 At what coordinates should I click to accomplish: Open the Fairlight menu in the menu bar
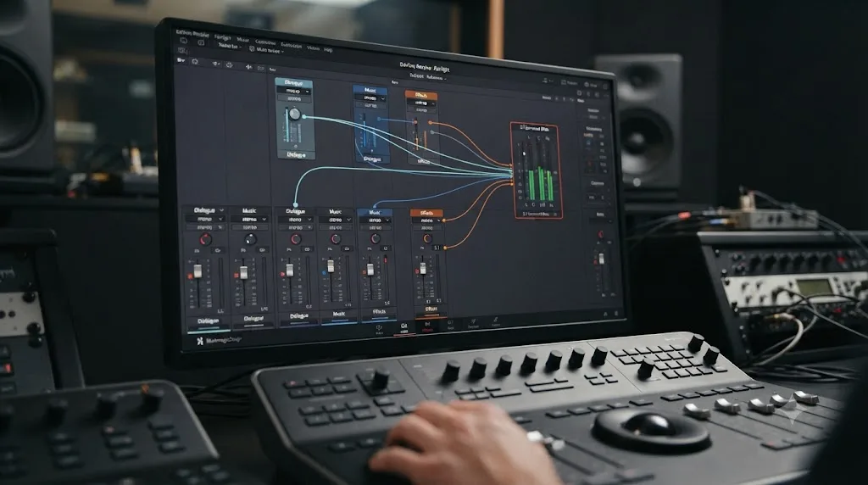pyautogui.click(x=223, y=36)
